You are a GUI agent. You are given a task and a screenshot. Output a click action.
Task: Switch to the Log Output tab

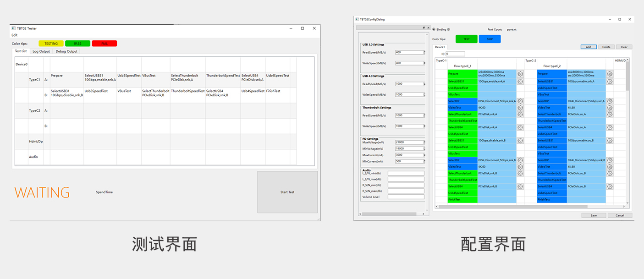pyautogui.click(x=41, y=51)
